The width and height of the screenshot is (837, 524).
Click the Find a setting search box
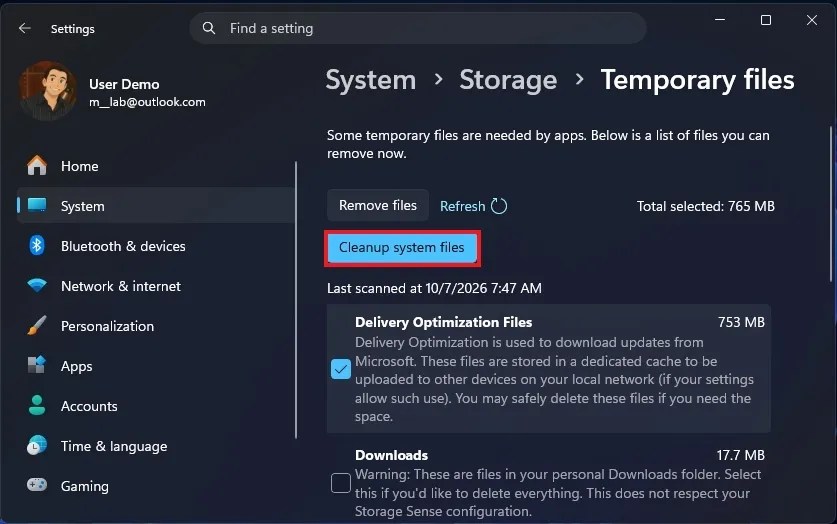point(418,28)
